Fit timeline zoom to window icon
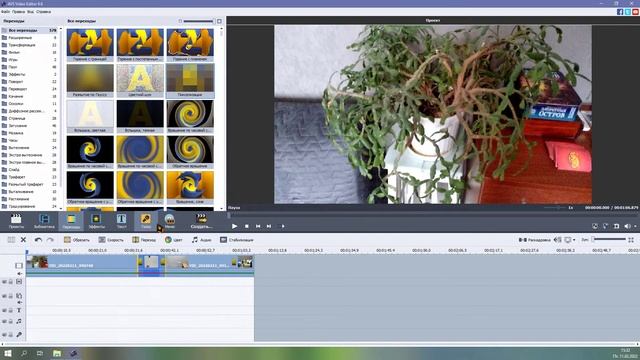640x360 pixels. (x=631, y=240)
